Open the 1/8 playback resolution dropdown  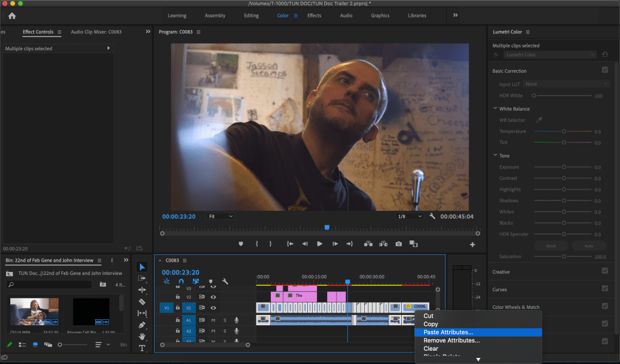click(410, 216)
